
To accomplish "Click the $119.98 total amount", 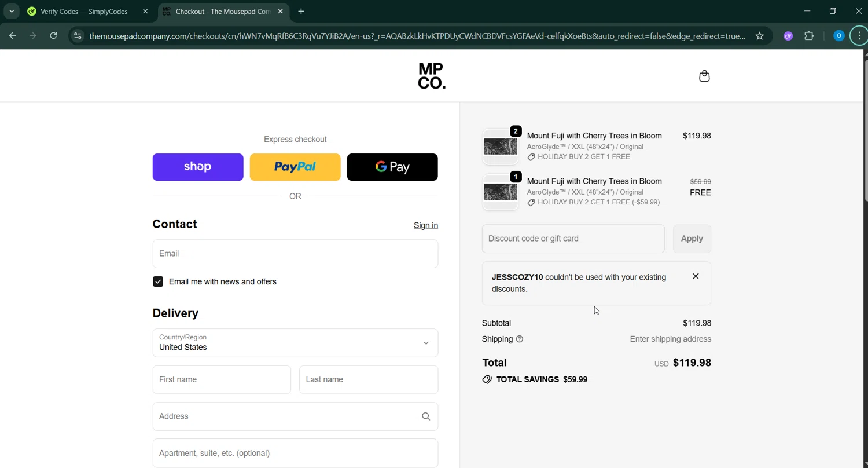I will pyautogui.click(x=692, y=363).
